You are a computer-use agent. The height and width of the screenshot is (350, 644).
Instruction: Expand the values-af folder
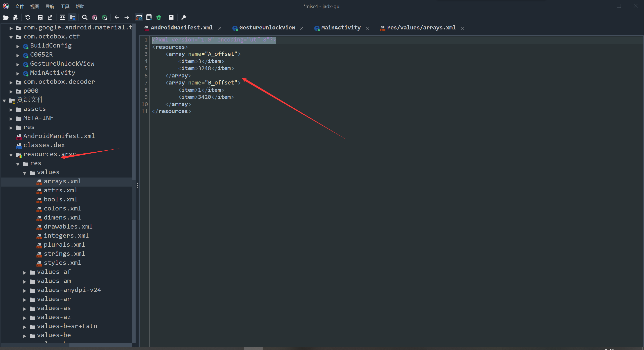pyautogui.click(x=25, y=273)
